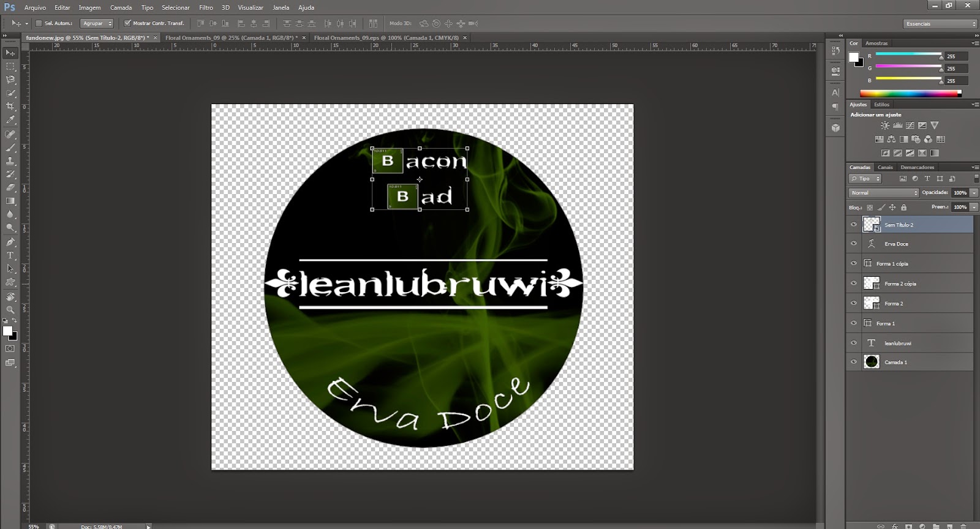
Task: Open the Ajustes panel options menu
Action: click(974, 105)
